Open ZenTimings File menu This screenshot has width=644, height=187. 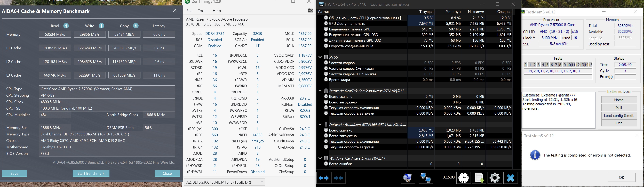click(189, 11)
